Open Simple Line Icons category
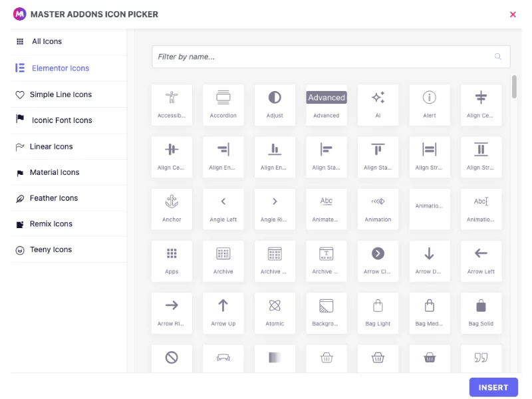This screenshot has height=399, width=532. click(69, 94)
